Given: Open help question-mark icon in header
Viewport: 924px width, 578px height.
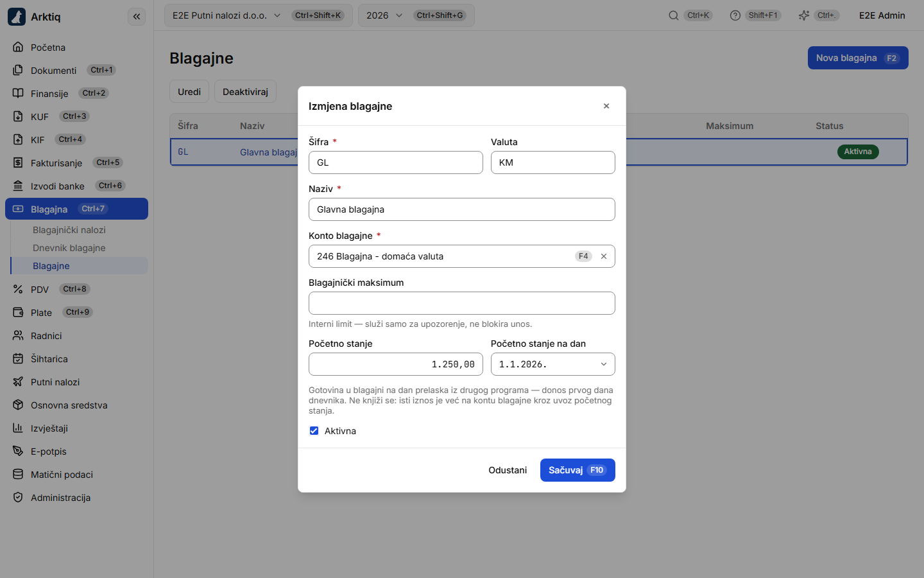Looking at the screenshot, I should pyautogui.click(x=735, y=15).
